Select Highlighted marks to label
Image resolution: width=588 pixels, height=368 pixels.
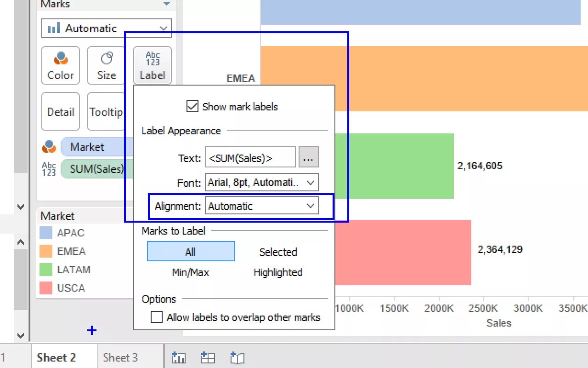pyautogui.click(x=278, y=272)
